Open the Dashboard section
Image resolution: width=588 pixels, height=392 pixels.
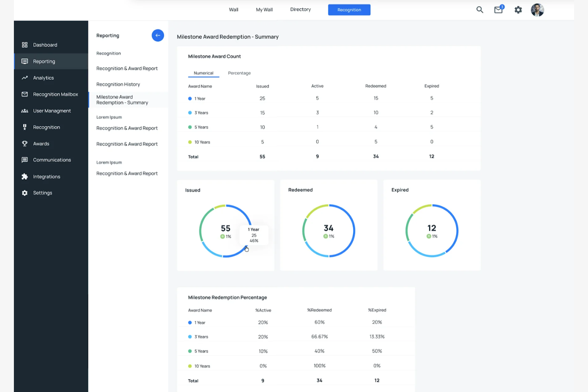44,44
